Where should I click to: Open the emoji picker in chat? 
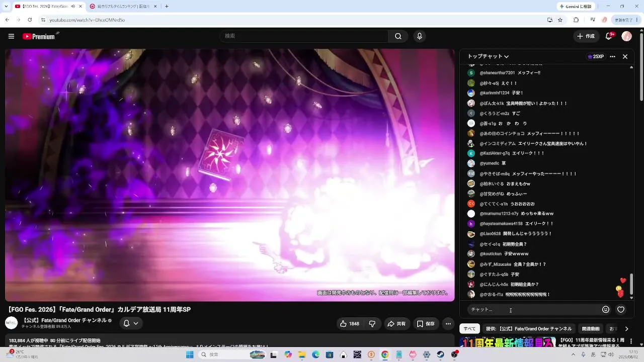606,310
